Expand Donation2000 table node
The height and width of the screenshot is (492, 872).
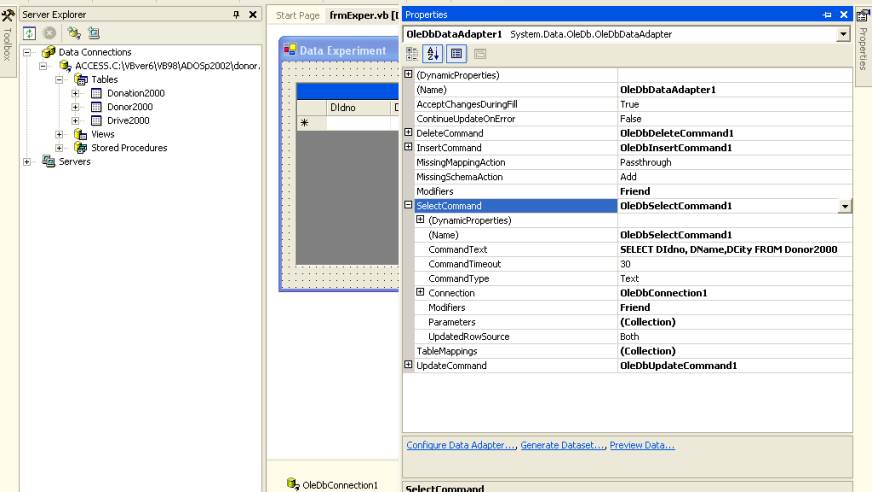[75, 93]
